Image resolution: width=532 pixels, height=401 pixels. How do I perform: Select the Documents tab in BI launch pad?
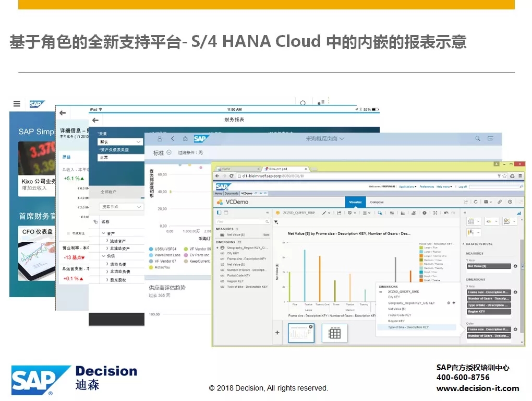(232, 193)
